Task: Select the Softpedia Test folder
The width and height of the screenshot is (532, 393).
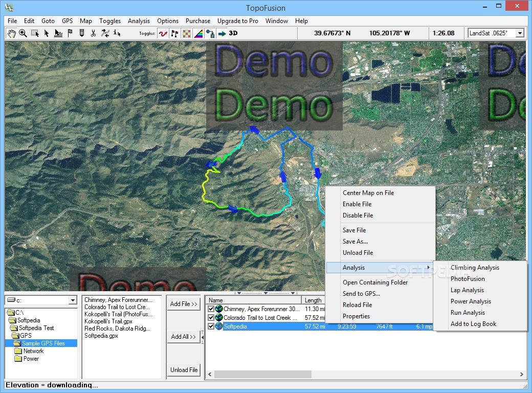Action: point(32,328)
